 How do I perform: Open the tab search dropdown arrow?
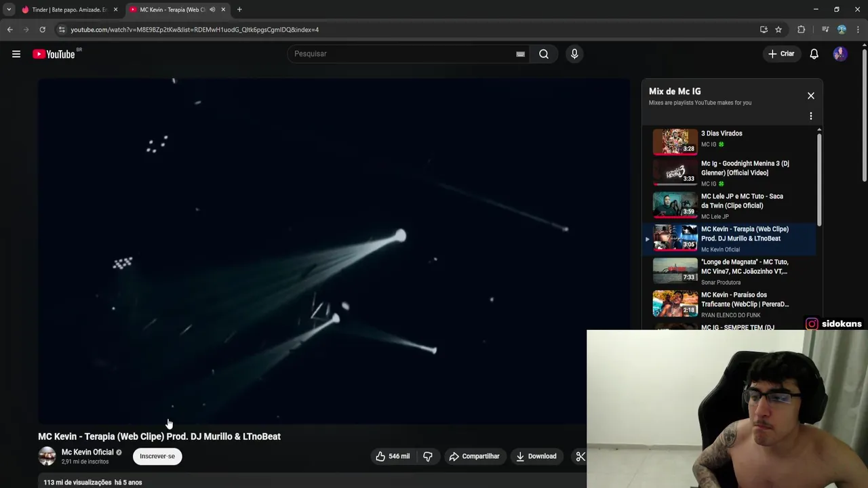click(x=9, y=9)
